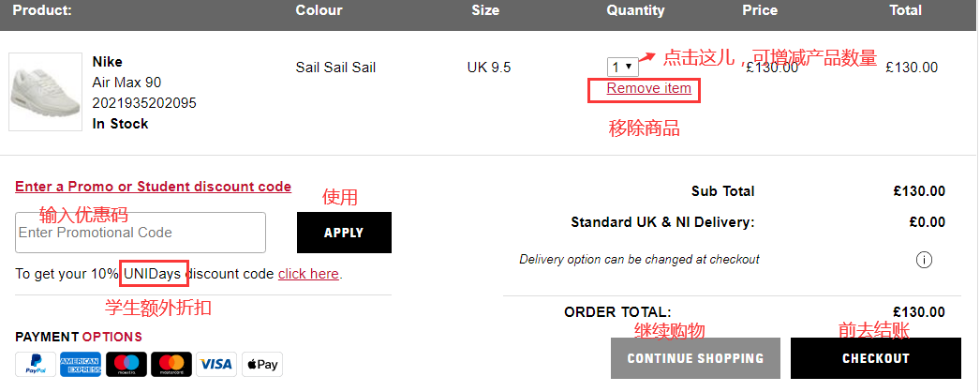Proceed with the CHECKOUT button
Image resolution: width=980 pixels, height=392 pixels.
(876, 358)
